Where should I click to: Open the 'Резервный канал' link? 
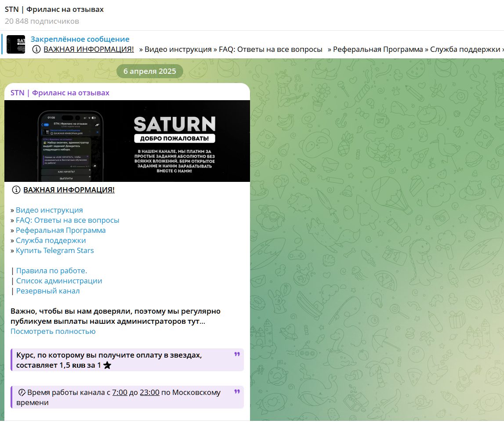[x=48, y=291]
